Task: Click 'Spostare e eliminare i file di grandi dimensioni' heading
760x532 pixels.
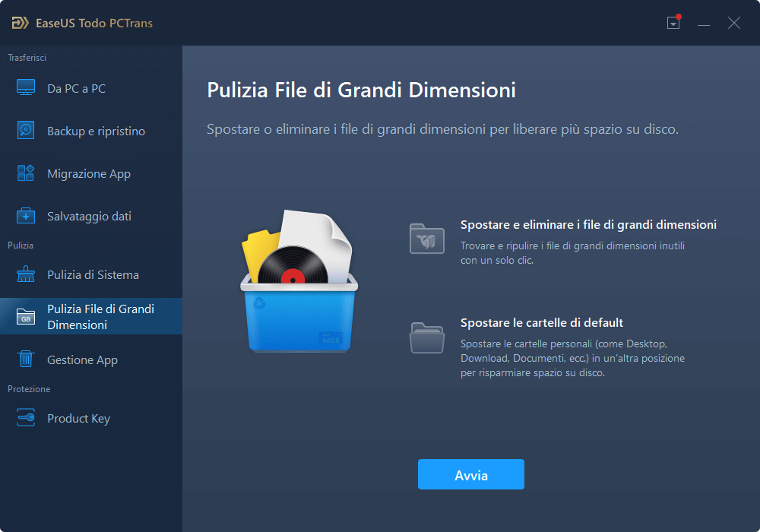Action: (x=588, y=225)
